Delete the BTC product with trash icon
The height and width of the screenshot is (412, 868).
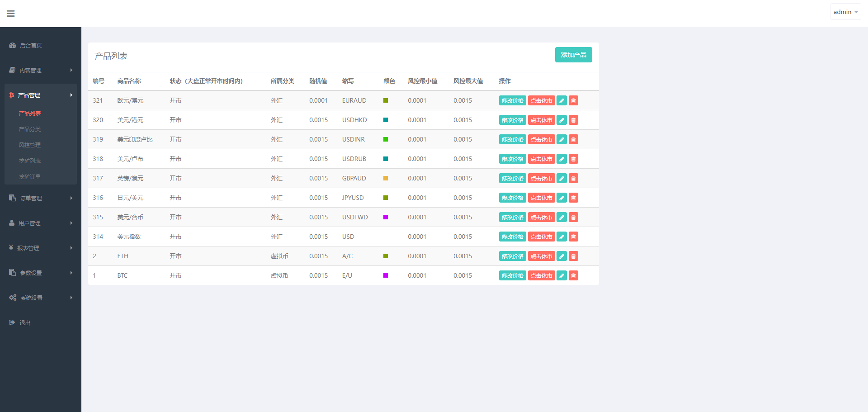point(573,275)
